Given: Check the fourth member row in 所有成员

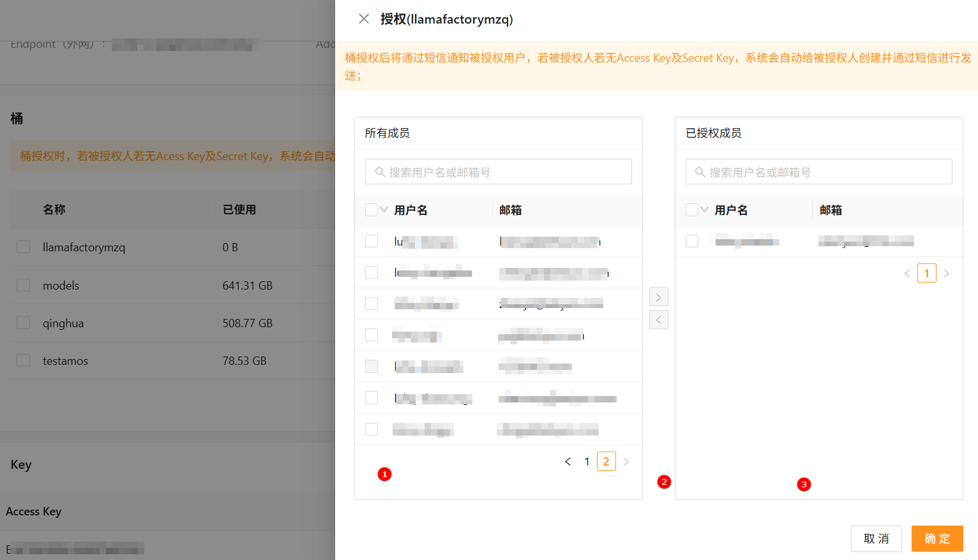Looking at the screenshot, I should point(372,335).
